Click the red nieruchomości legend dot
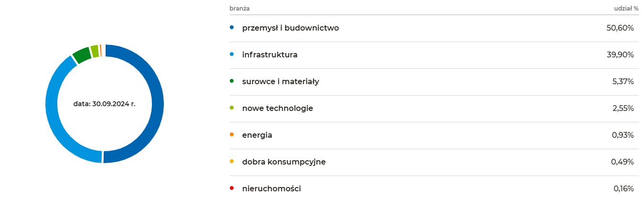The width and height of the screenshot is (644, 209). [232, 188]
